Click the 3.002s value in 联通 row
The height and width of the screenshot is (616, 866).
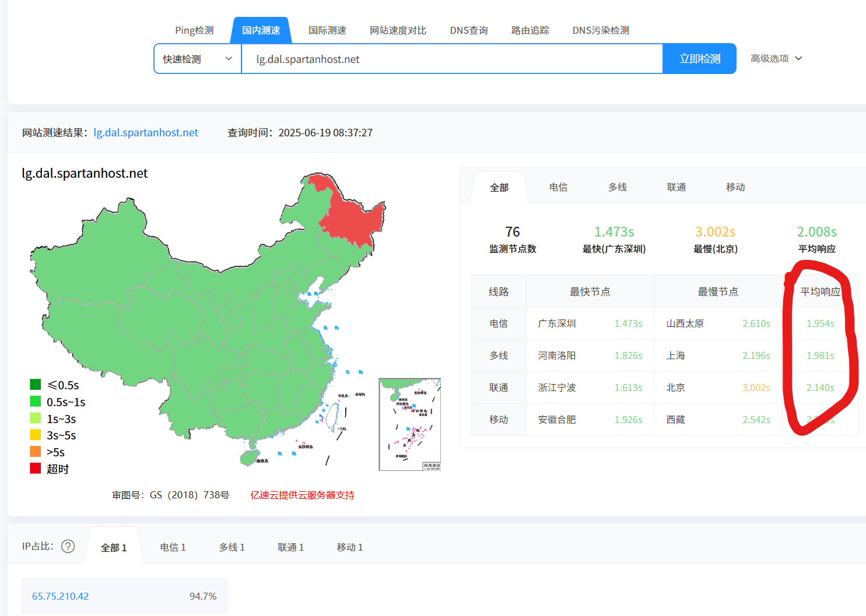click(756, 388)
